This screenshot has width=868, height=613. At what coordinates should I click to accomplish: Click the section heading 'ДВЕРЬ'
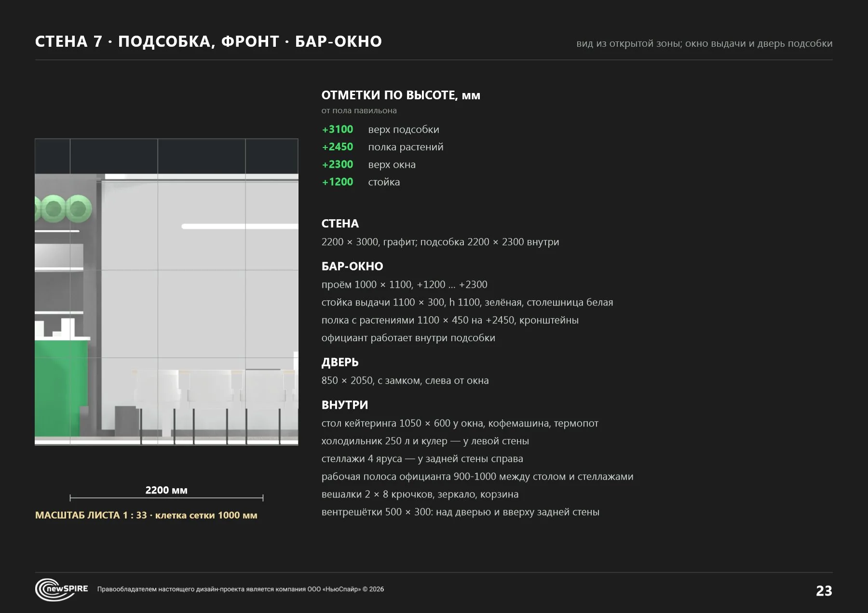pos(340,362)
